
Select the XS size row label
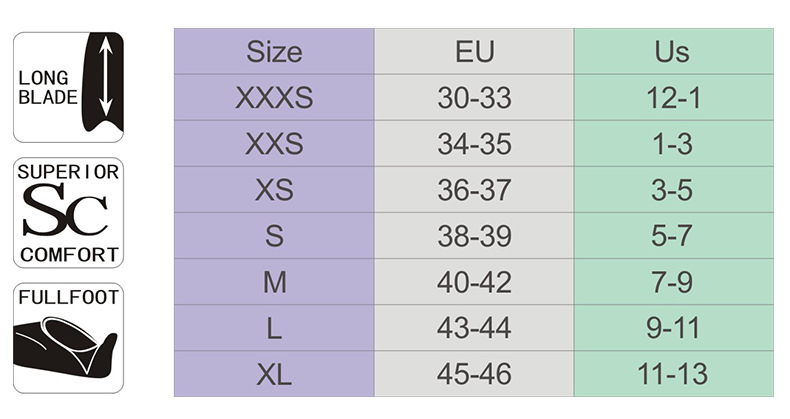click(274, 190)
